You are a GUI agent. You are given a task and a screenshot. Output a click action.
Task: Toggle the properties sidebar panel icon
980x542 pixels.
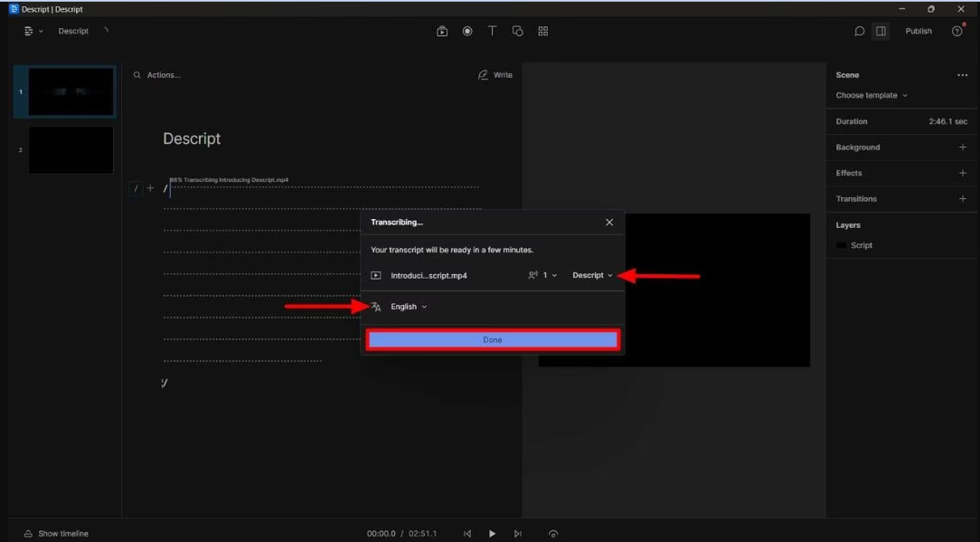(x=881, y=32)
